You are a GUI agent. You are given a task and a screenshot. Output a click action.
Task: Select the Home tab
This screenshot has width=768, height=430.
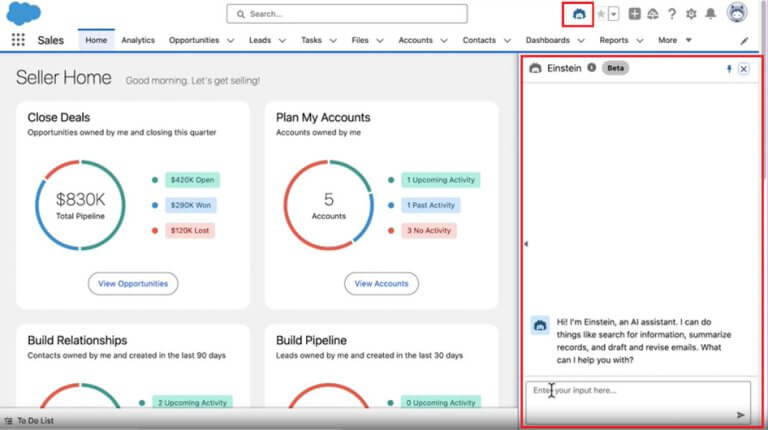(x=96, y=40)
